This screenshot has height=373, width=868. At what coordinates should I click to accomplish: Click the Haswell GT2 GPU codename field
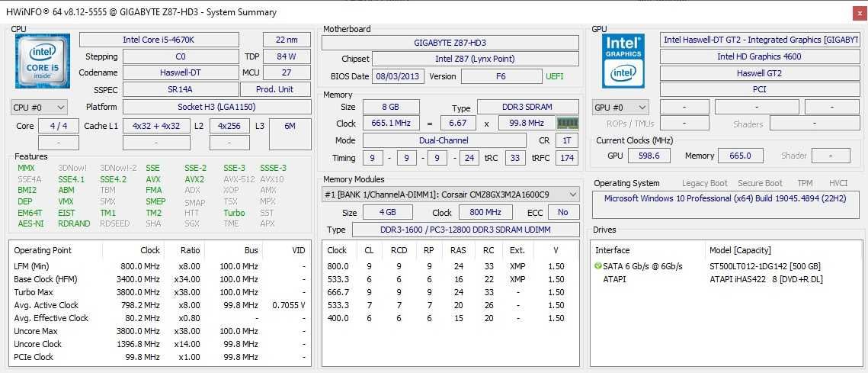click(759, 73)
